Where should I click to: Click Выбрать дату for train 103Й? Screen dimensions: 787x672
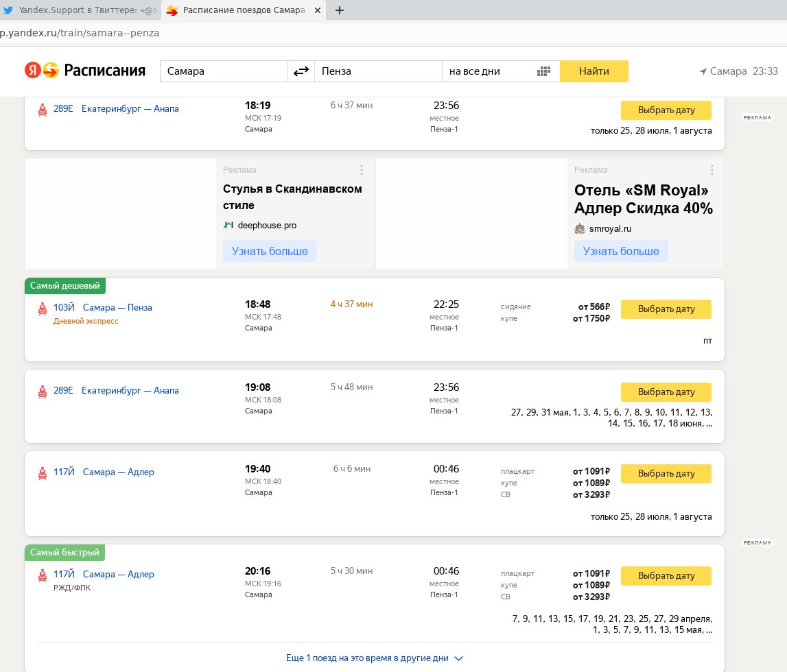pos(666,309)
